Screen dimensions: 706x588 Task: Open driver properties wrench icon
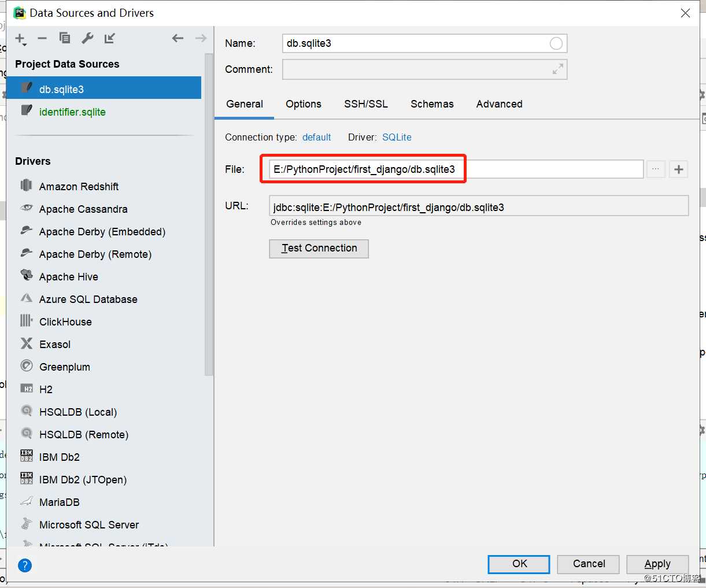pyautogui.click(x=87, y=38)
